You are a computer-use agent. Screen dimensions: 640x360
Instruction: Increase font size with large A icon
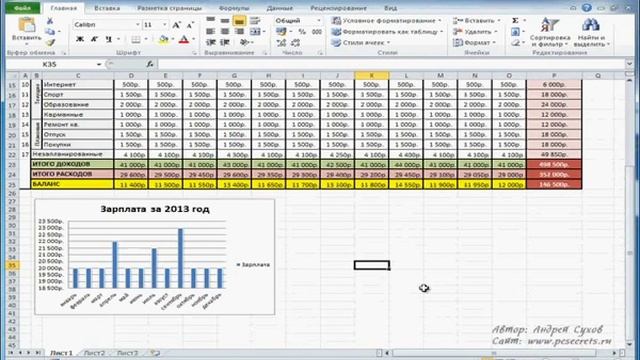[x=176, y=25]
